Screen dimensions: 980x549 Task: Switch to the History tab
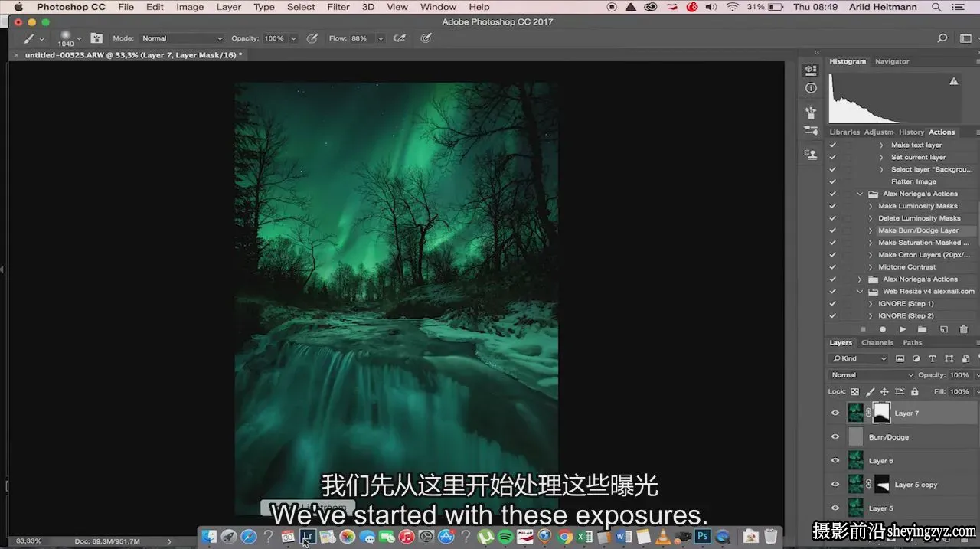[911, 132]
